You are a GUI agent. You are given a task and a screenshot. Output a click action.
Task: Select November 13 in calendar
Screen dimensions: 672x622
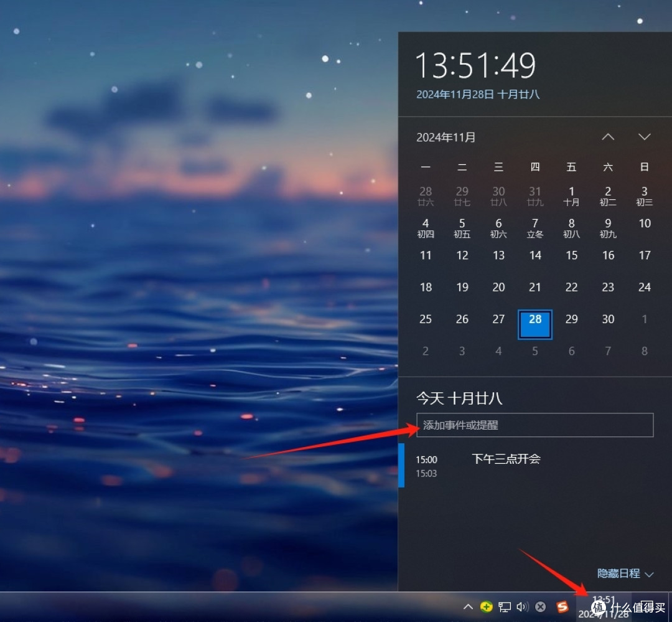498,256
